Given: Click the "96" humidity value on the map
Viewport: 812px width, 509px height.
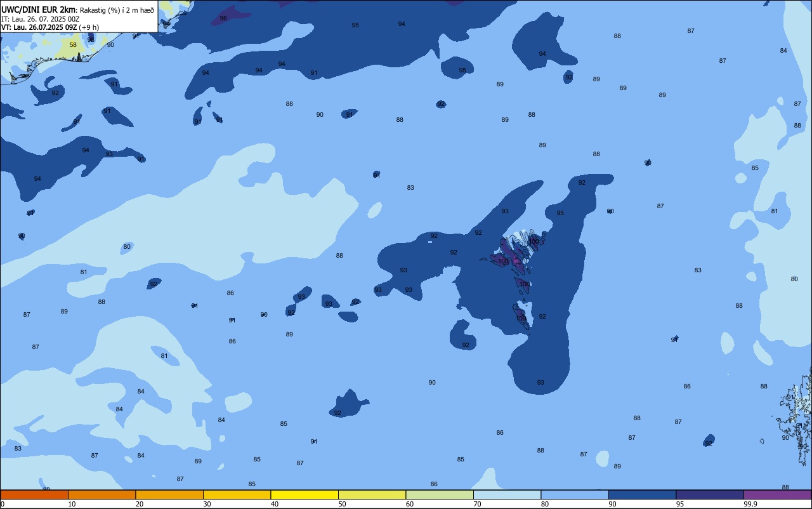Looking at the screenshot, I should click(223, 18).
